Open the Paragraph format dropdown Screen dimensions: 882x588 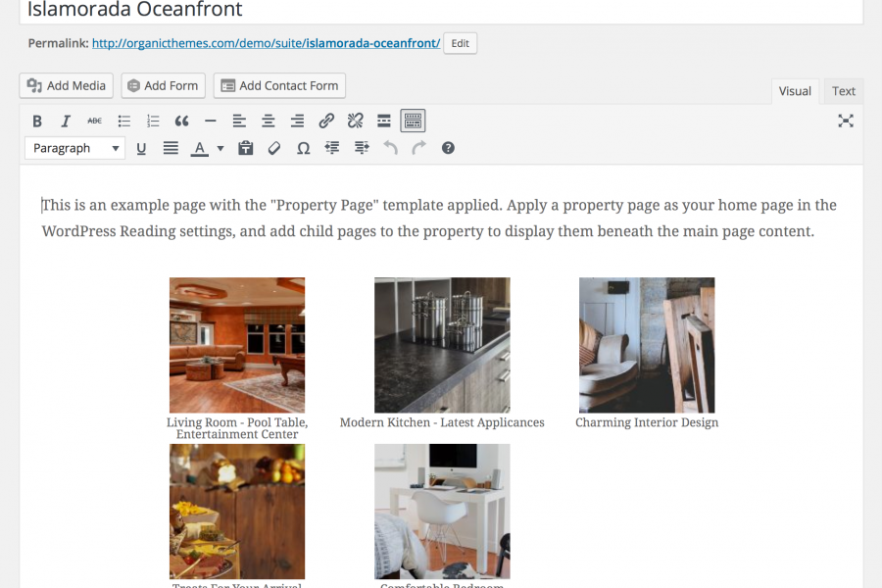74,148
